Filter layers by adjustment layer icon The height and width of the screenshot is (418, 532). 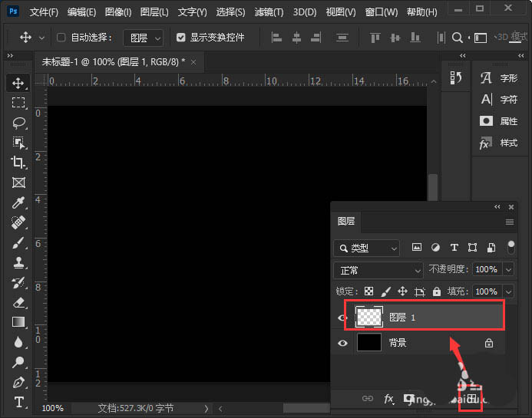(x=435, y=248)
